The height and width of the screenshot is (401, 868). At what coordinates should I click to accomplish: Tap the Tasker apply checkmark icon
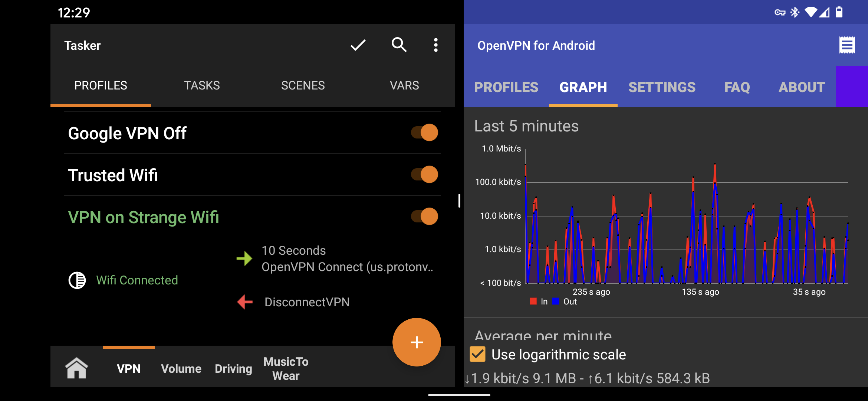pos(358,45)
